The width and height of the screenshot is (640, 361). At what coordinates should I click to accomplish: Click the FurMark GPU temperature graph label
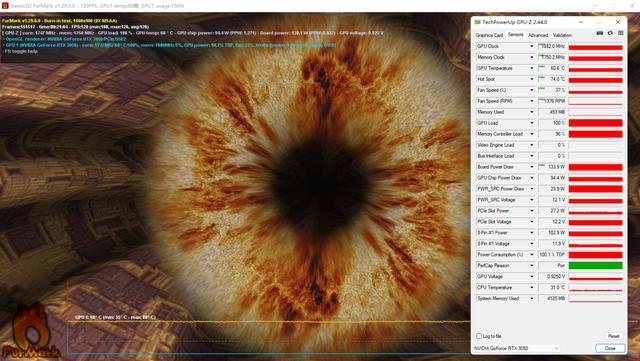click(x=116, y=317)
